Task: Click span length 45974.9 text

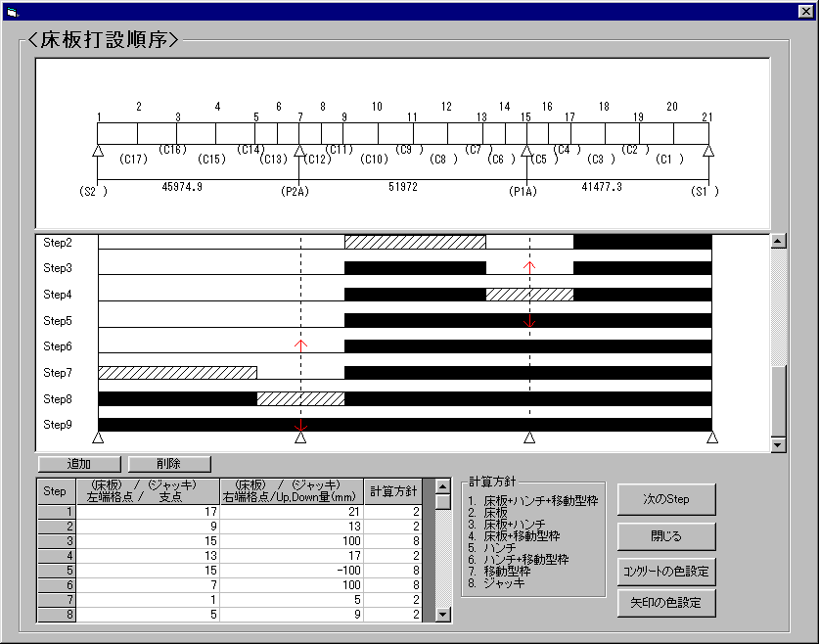Action: [x=182, y=187]
